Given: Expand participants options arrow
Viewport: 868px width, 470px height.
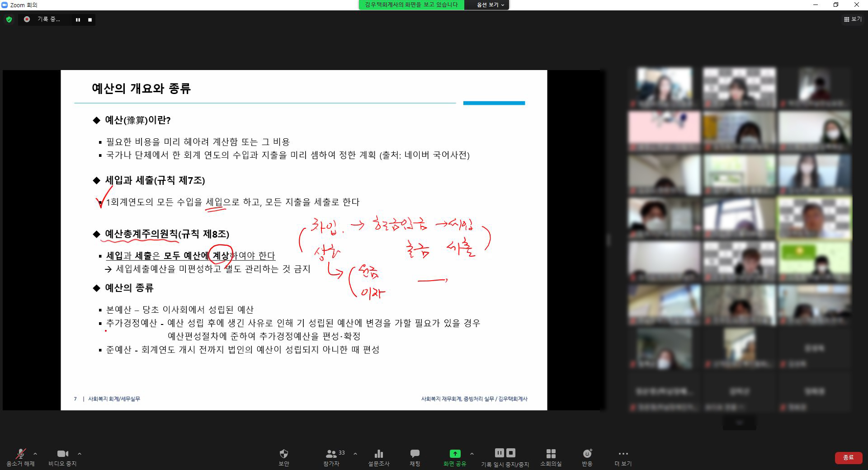Looking at the screenshot, I should click(355, 454).
